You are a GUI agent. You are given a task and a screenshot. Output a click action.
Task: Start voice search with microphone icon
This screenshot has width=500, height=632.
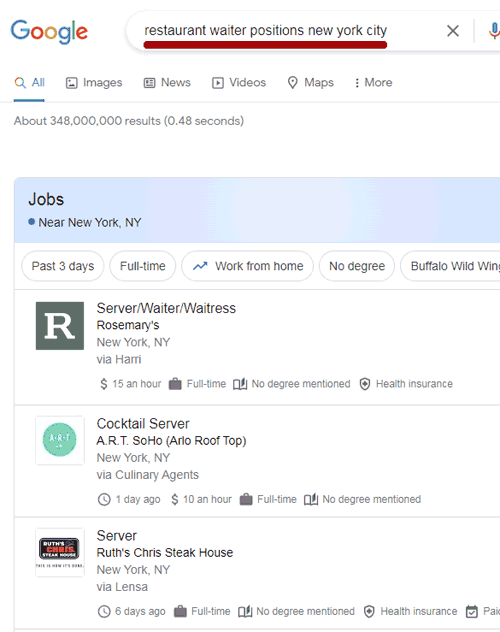coord(494,31)
